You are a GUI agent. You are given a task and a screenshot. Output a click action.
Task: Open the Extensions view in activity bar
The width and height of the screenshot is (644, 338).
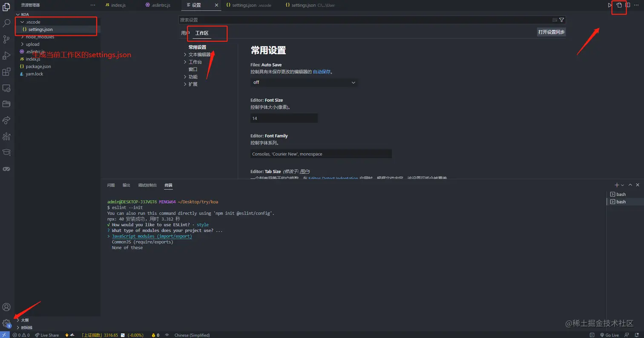[x=6, y=72]
